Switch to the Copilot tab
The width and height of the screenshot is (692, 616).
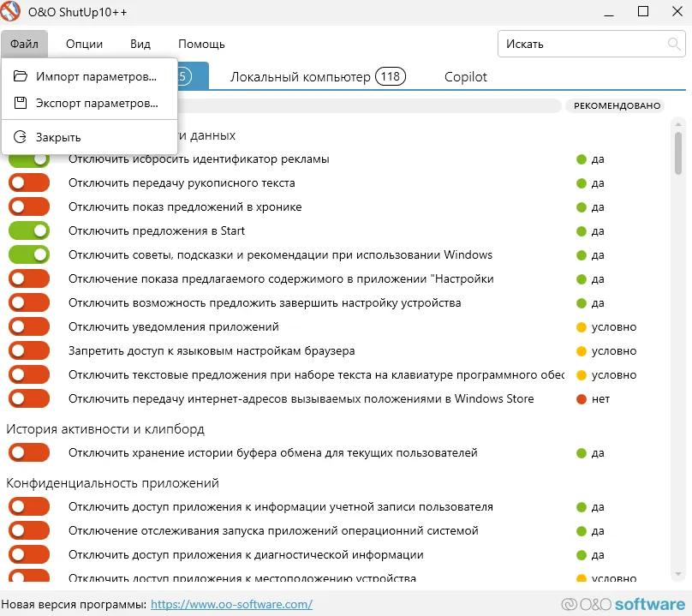point(466,77)
